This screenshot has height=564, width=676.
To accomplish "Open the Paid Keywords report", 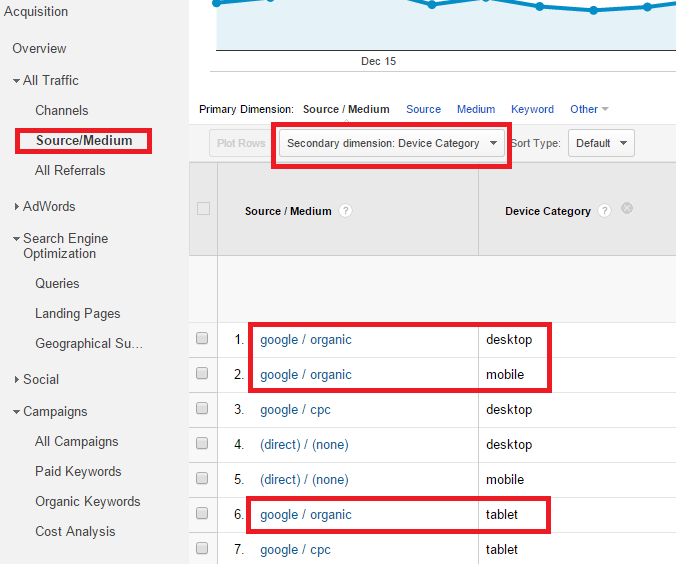I will (78, 471).
